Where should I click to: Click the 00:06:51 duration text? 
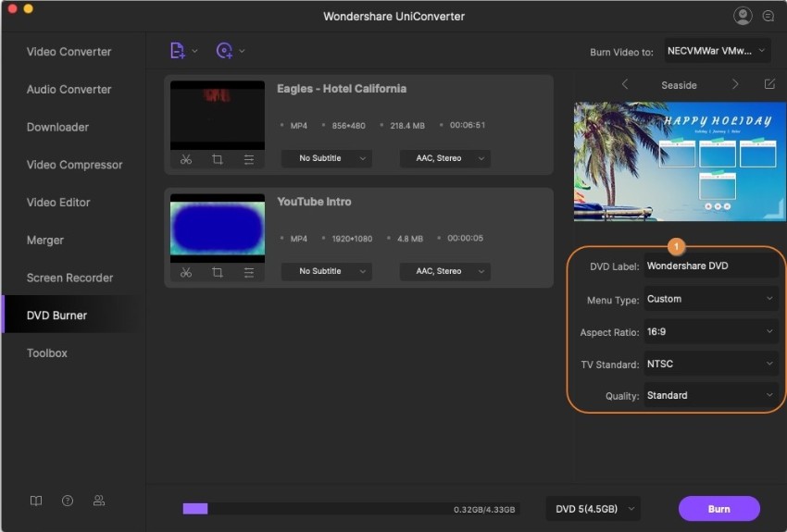click(x=468, y=125)
